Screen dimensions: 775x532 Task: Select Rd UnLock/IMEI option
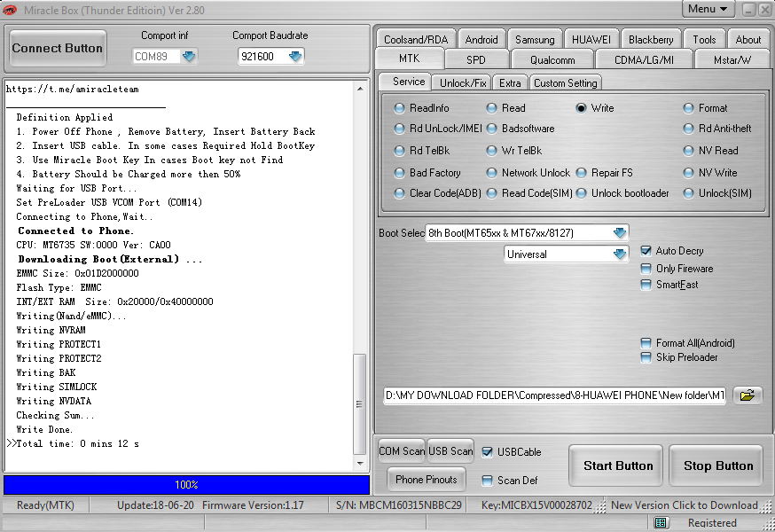tap(399, 129)
